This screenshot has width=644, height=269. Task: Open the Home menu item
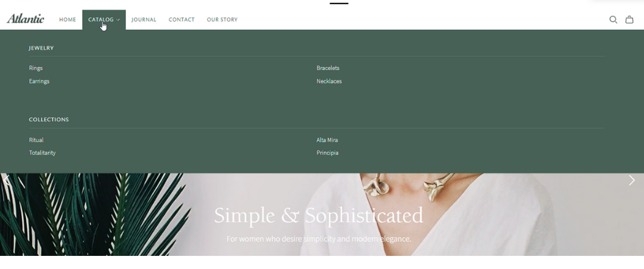tap(67, 20)
